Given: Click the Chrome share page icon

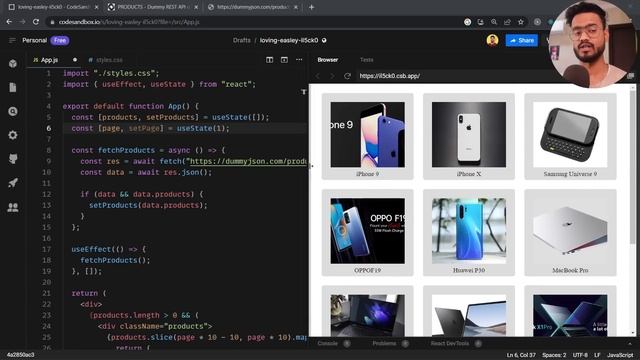Looking at the screenshot, I should [x=507, y=22].
